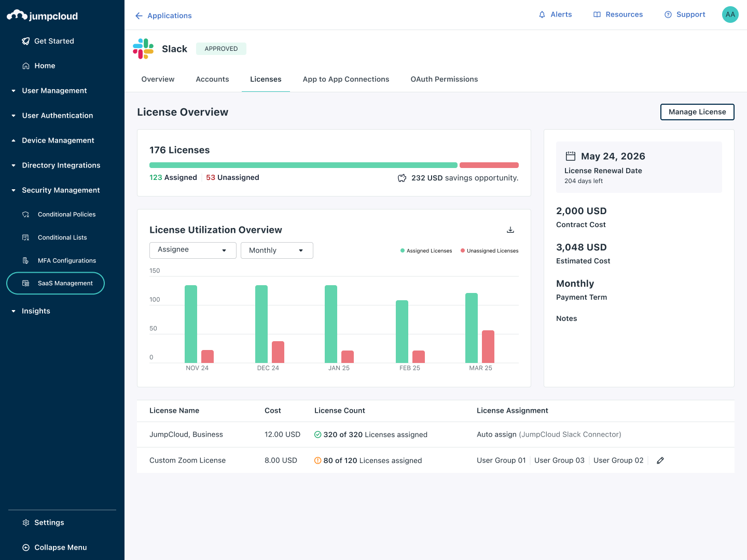This screenshot has height=560, width=747.
Task: Click the edit pencil for Custom Zoom License
Action: (660, 460)
